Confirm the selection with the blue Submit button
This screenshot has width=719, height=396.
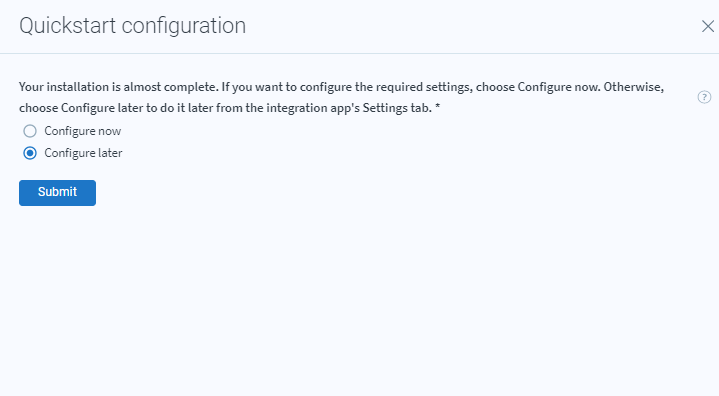tap(57, 192)
